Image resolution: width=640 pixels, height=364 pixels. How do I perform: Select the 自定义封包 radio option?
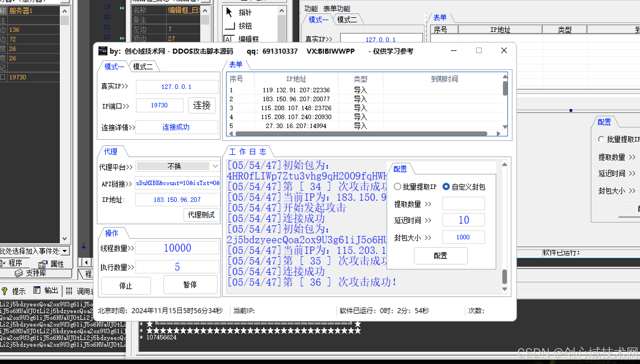coord(446,187)
